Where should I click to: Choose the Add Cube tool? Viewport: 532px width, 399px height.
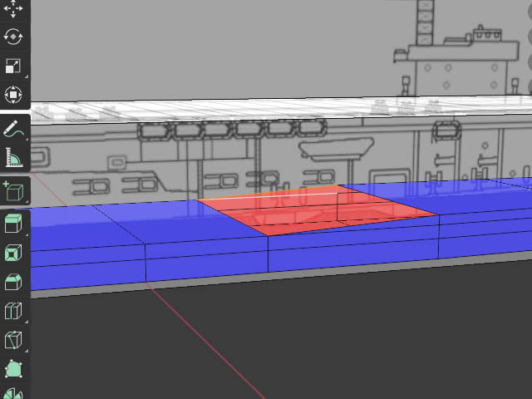[14, 190]
